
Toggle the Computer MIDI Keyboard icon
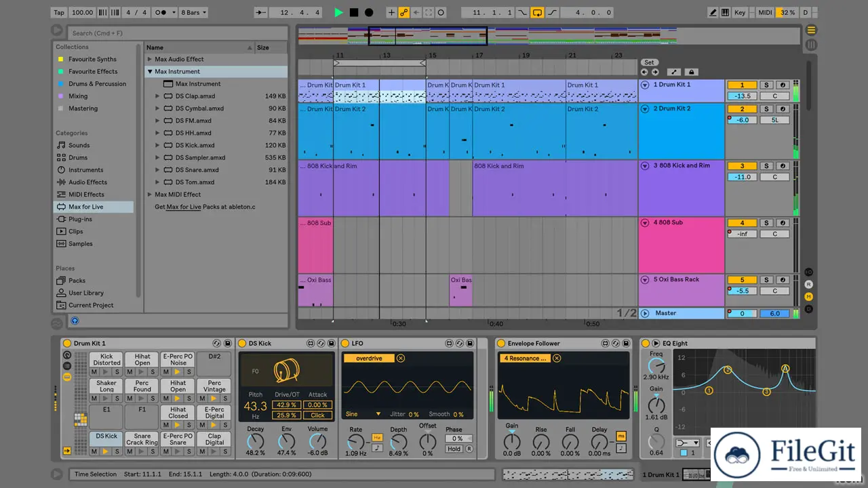tap(725, 12)
